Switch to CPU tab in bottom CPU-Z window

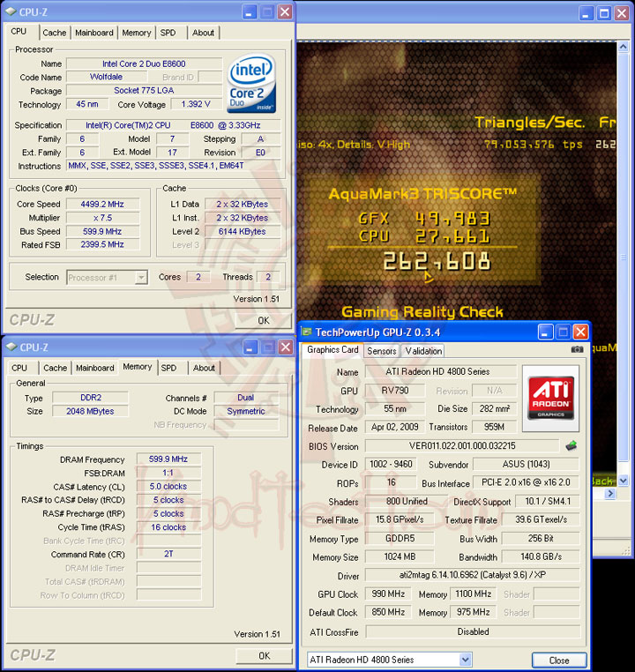(x=19, y=368)
